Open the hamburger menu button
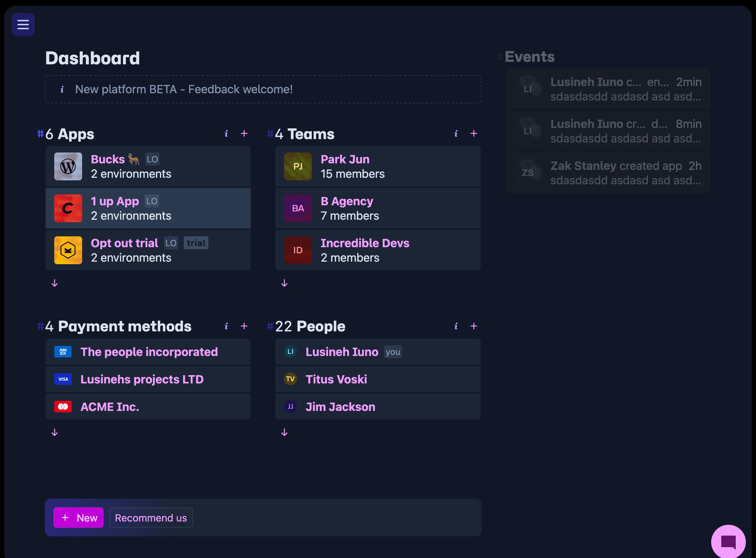The image size is (756, 558). (x=23, y=25)
